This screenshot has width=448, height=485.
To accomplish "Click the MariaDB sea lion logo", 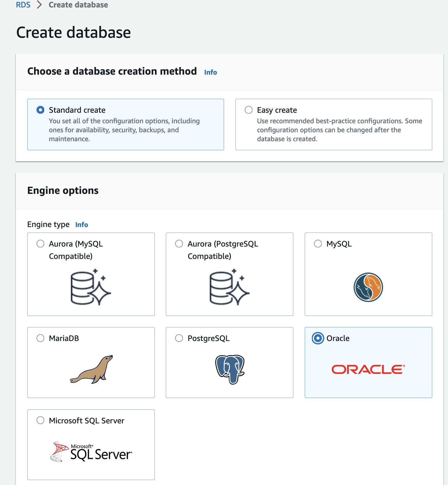I will (91, 369).
